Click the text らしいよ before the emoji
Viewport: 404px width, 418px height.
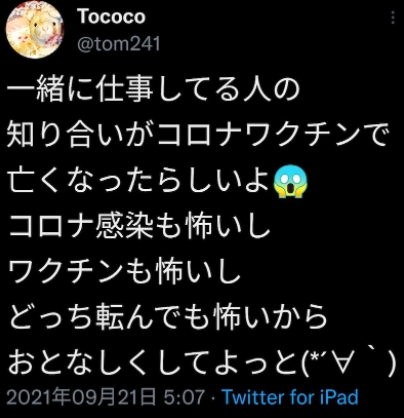pos(211,182)
